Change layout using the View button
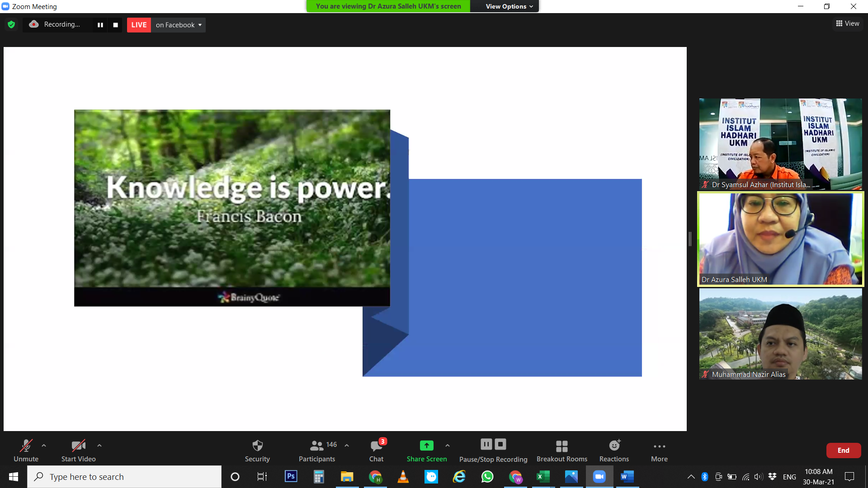This screenshot has height=488, width=868. pyautogui.click(x=848, y=23)
